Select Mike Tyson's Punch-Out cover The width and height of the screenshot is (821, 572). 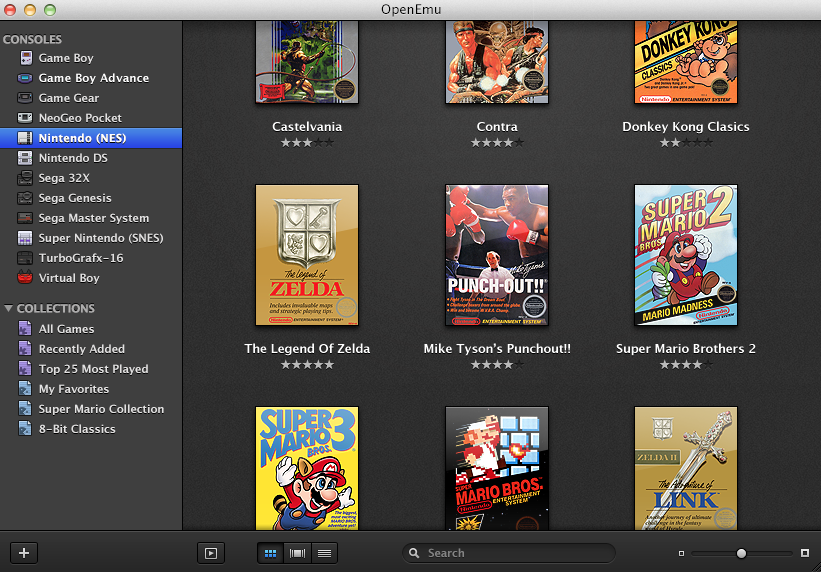coord(497,255)
